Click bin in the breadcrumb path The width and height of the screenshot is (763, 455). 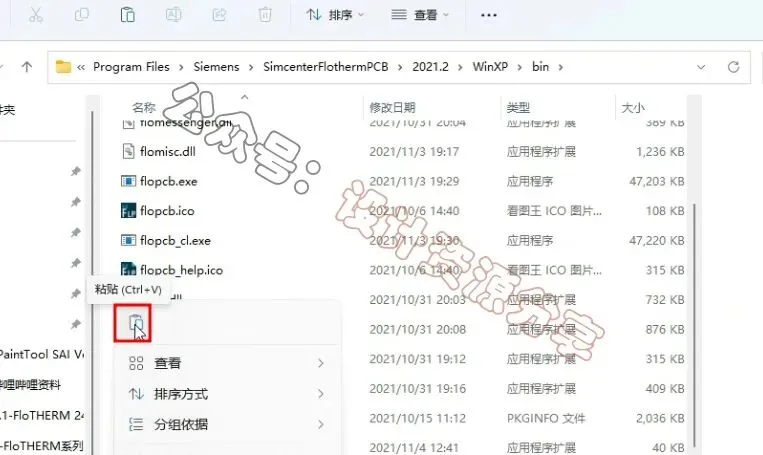(x=540, y=67)
